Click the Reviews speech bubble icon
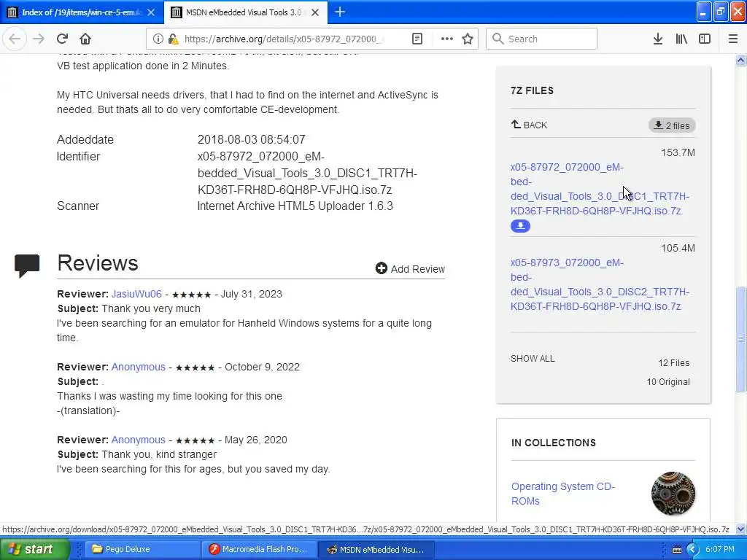The width and height of the screenshot is (747, 560). (27, 265)
